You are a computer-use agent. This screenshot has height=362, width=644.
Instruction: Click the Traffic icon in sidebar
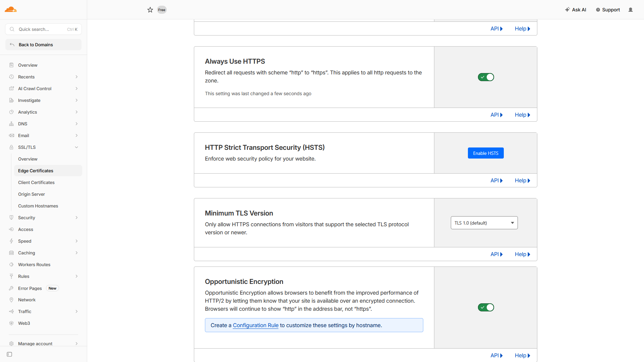(x=11, y=311)
